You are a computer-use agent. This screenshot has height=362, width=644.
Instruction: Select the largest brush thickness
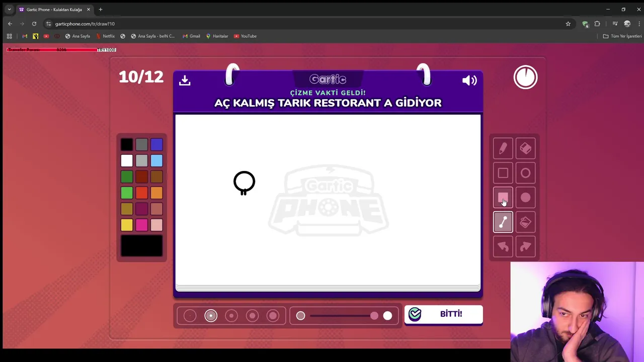[273, 316]
